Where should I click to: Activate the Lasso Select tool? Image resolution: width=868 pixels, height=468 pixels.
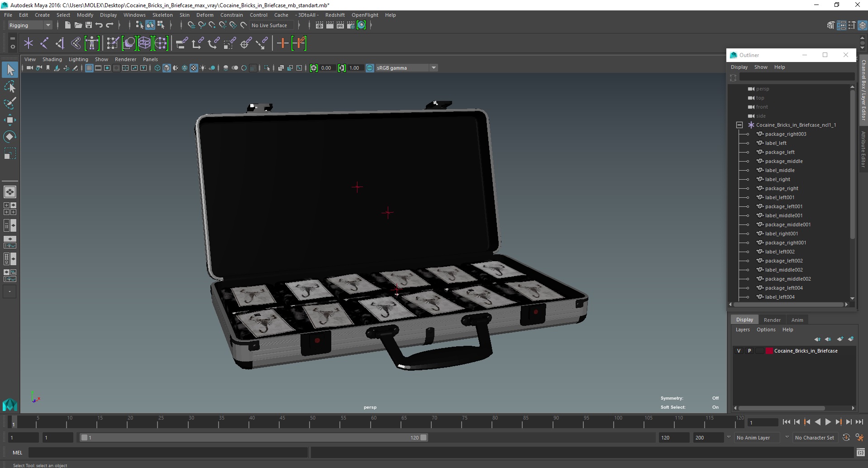coord(10,86)
